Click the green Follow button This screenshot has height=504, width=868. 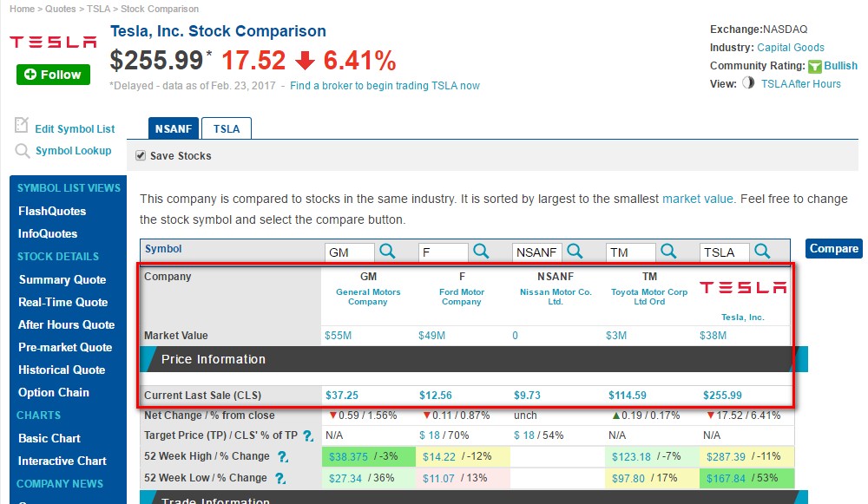[x=53, y=74]
